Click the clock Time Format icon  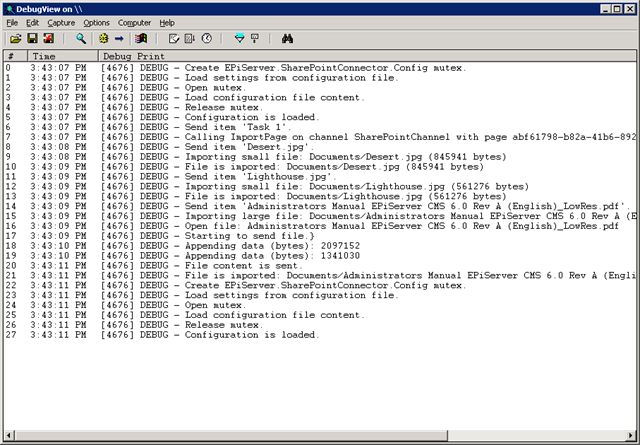pyautogui.click(x=206, y=38)
